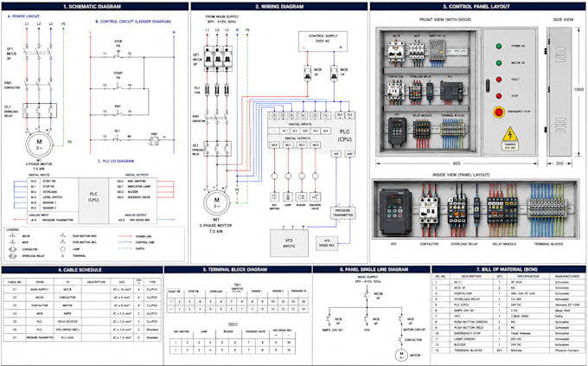
Task: Click the black door handle on the front view
Action: (x=488, y=86)
